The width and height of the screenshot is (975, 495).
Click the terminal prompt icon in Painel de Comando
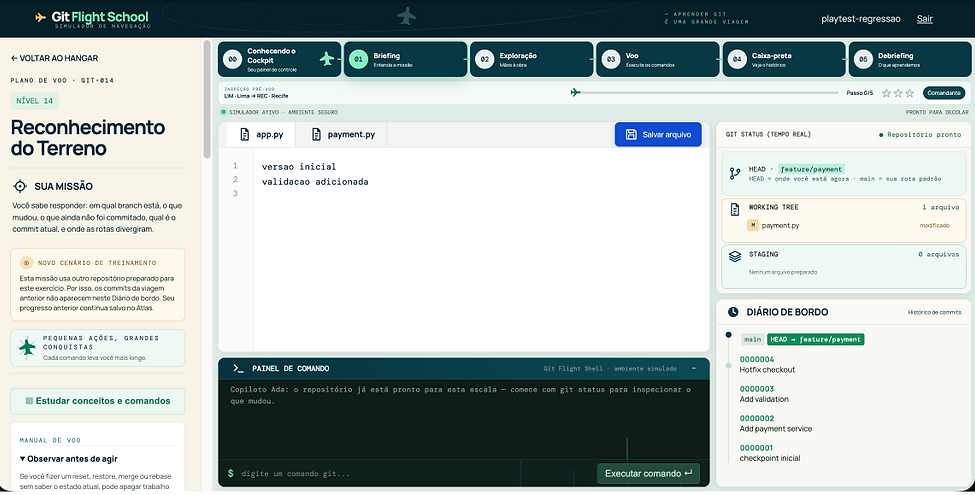coord(238,368)
